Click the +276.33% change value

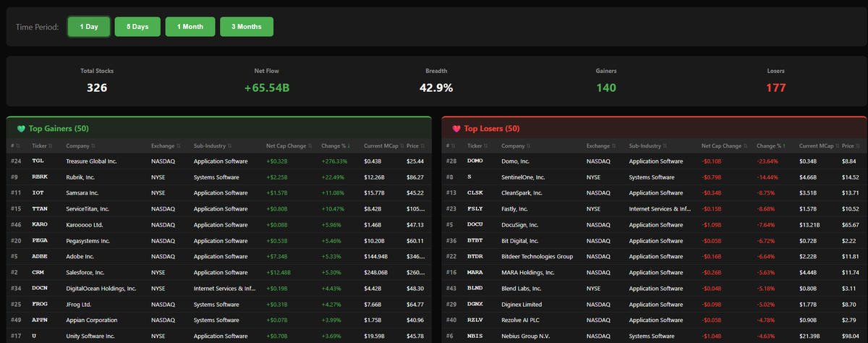click(x=335, y=161)
